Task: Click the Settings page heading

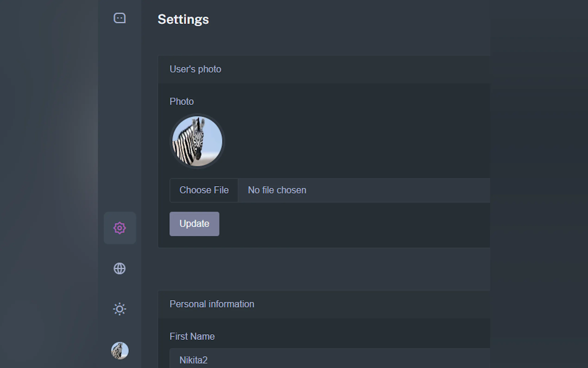Action: tap(183, 19)
